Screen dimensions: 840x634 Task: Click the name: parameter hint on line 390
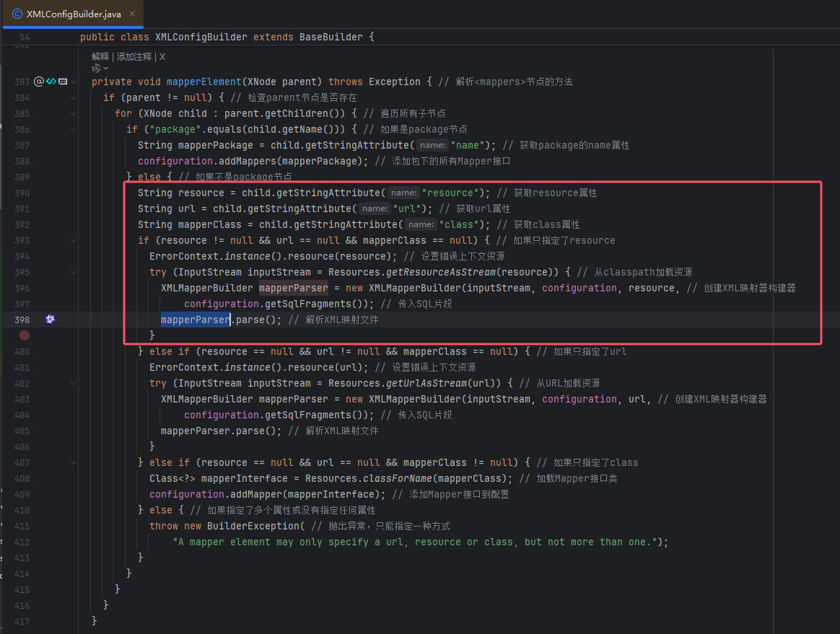point(404,193)
